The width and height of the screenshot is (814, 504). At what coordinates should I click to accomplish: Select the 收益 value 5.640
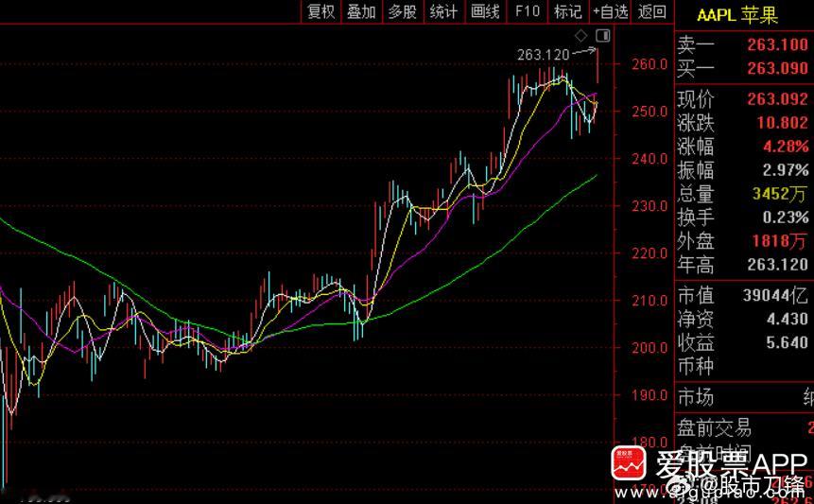click(x=787, y=342)
